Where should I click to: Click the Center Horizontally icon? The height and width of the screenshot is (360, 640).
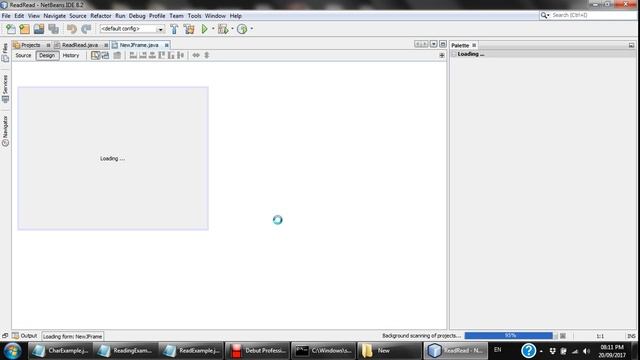coord(152,55)
